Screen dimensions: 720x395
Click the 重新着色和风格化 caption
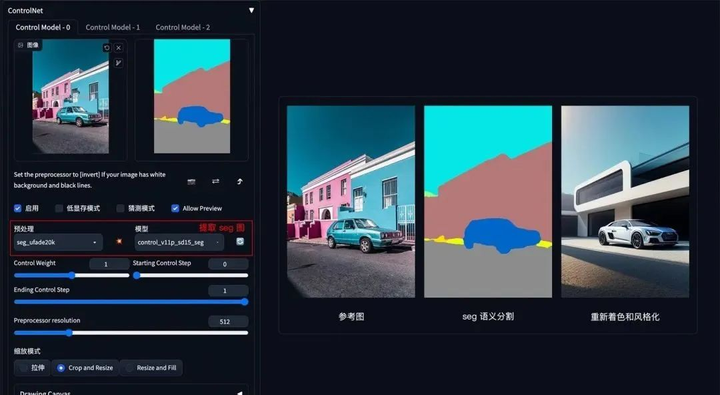pos(625,317)
